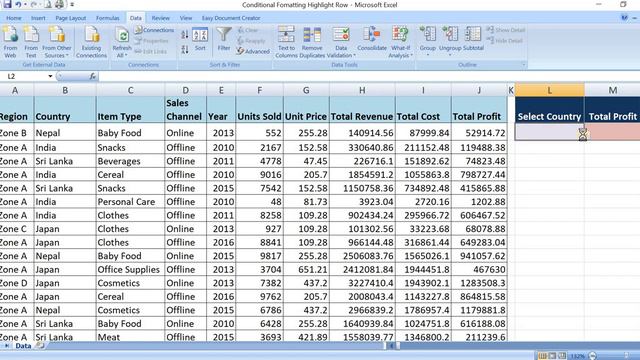This screenshot has height=360, width=640.
Task: Select column H header
Action: point(362,90)
